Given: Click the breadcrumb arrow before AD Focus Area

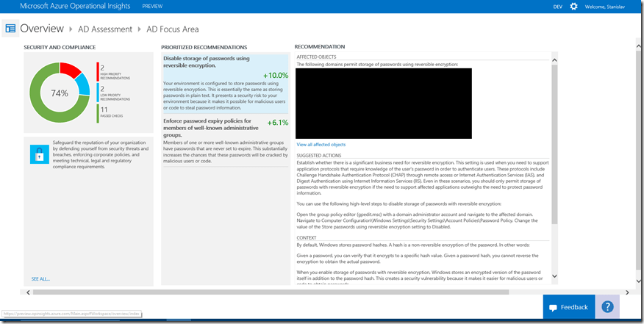Looking at the screenshot, I should click(x=139, y=29).
